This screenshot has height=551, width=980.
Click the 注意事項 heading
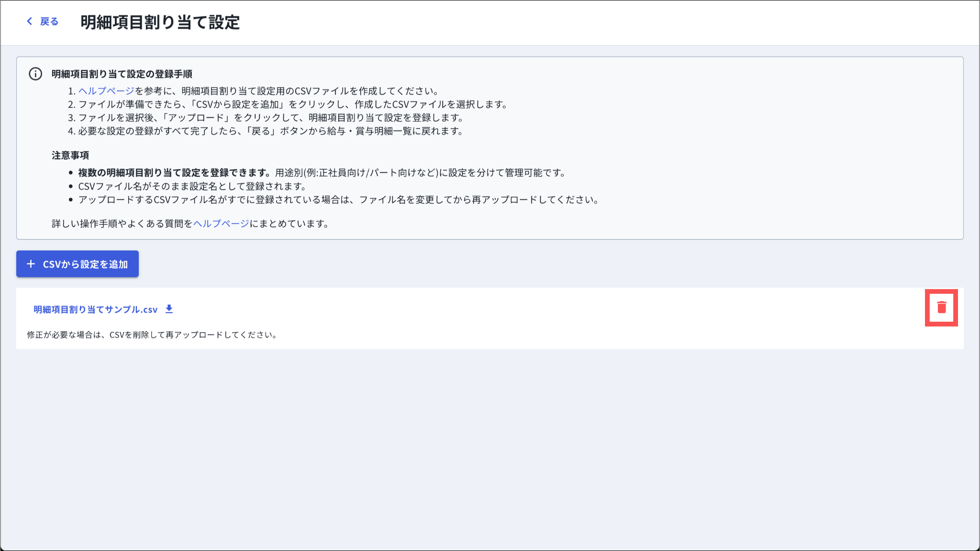point(70,155)
